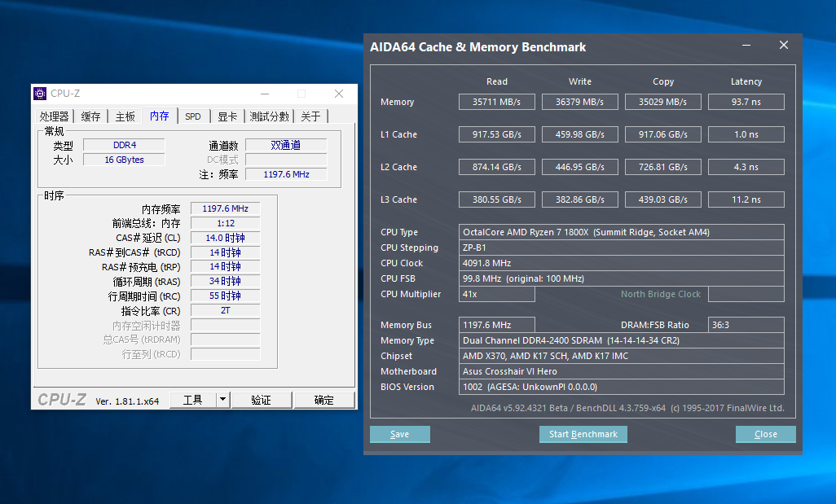The image size is (836, 504).
Task: Open the 缓存 tab
Action: [x=90, y=116]
